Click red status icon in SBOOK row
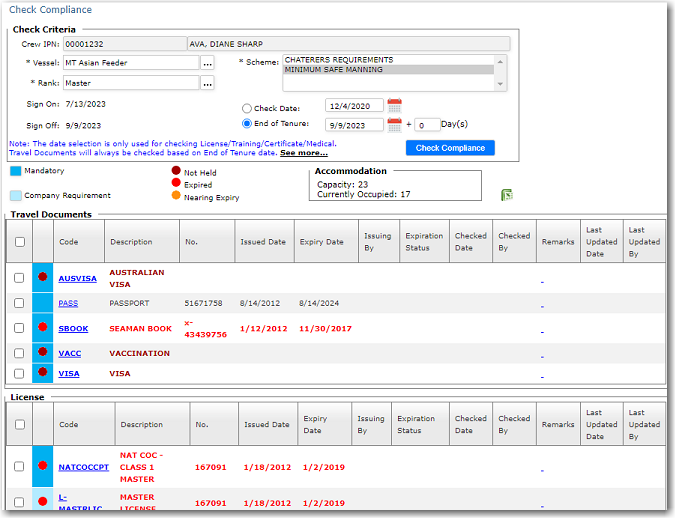The image size is (675, 518). coord(43,327)
